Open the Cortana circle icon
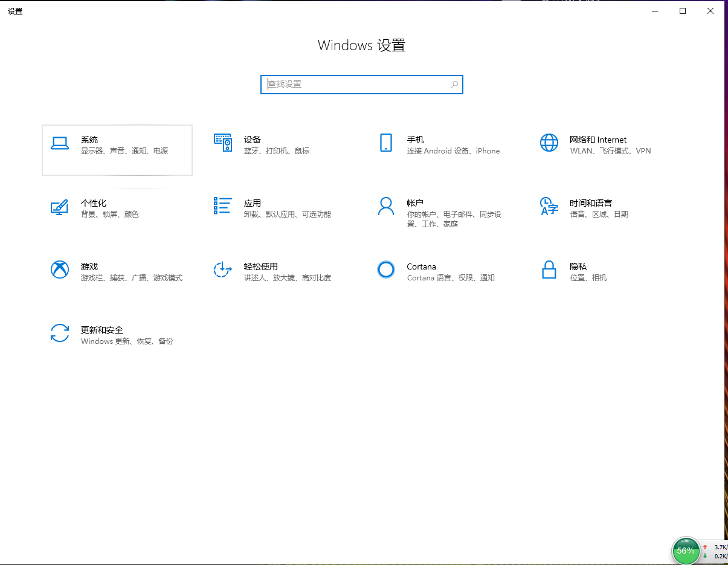This screenshot has width=728, height=565. [385, 270]
